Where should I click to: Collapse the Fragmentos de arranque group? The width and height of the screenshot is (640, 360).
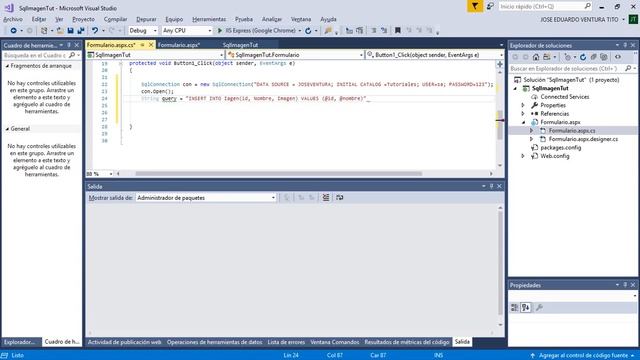(x=7, y=66)
